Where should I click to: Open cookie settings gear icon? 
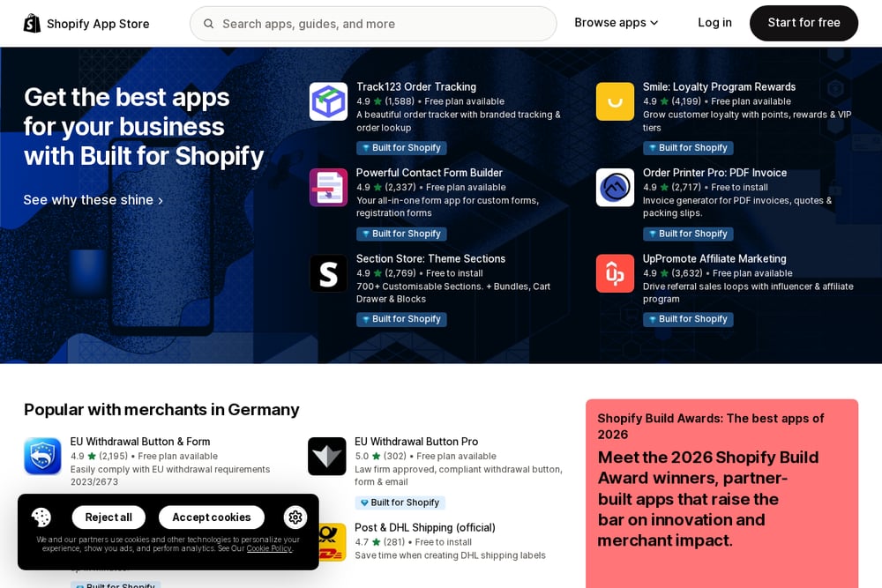295,517
